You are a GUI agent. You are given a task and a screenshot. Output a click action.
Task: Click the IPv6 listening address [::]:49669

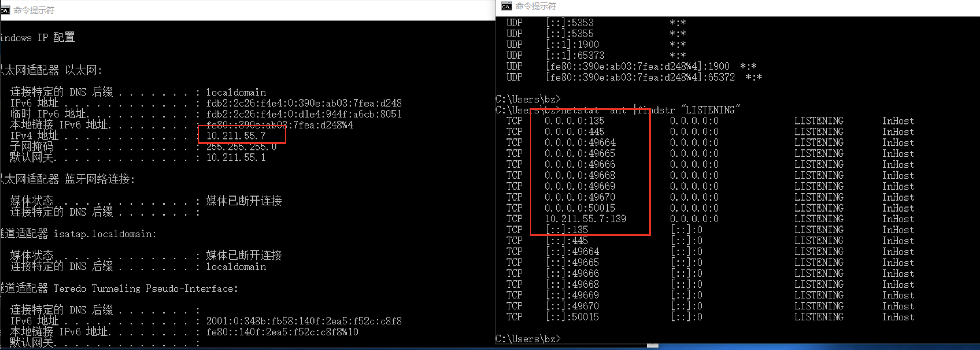[572, 295]
